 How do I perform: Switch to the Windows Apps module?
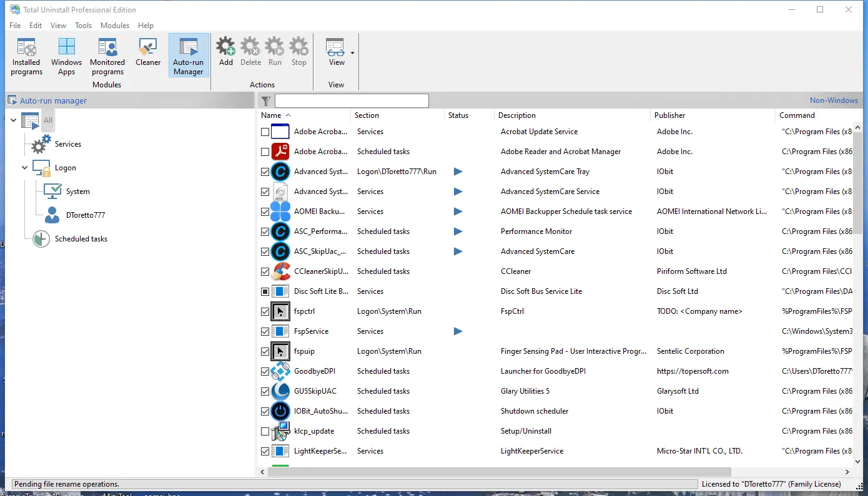click(66, 56)
